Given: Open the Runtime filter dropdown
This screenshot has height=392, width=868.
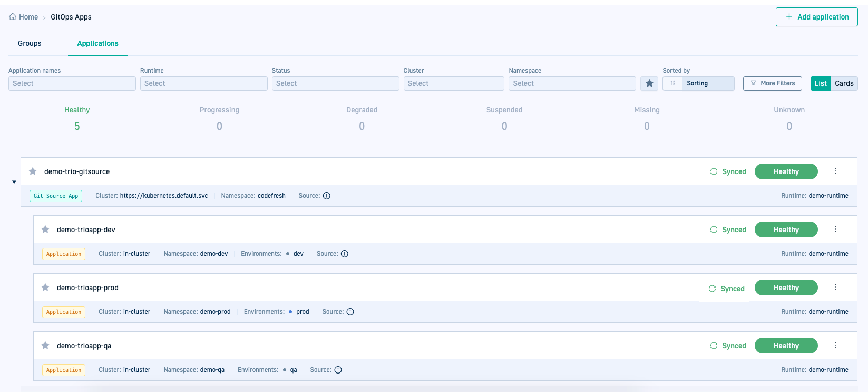Looking at the screenshot, I should pyautogui.click(x=203, y=83).
